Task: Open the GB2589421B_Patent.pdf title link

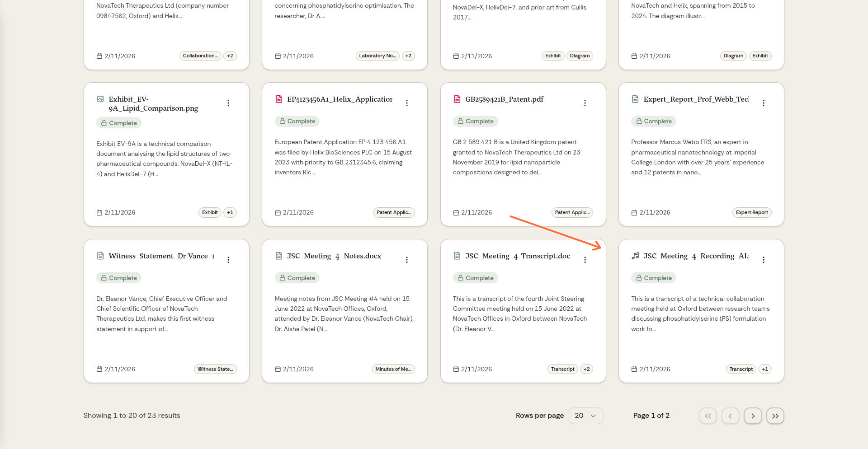Action: point(504,99)
